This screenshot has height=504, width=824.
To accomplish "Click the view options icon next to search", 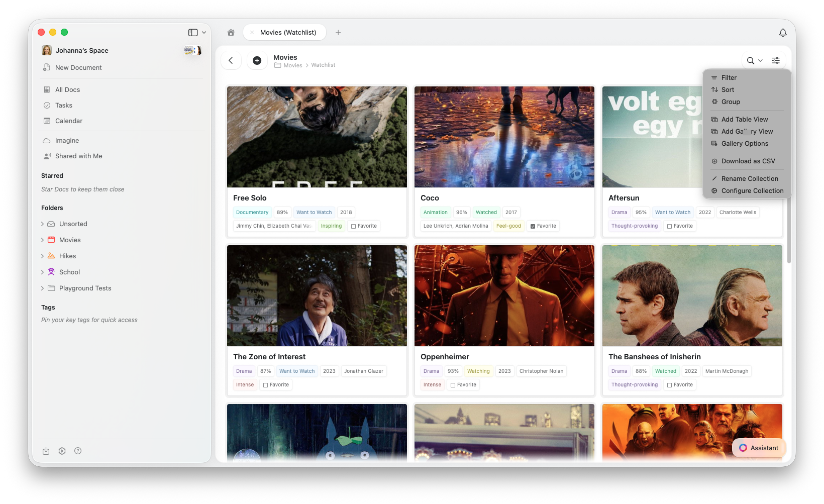I will click(775, 60).
